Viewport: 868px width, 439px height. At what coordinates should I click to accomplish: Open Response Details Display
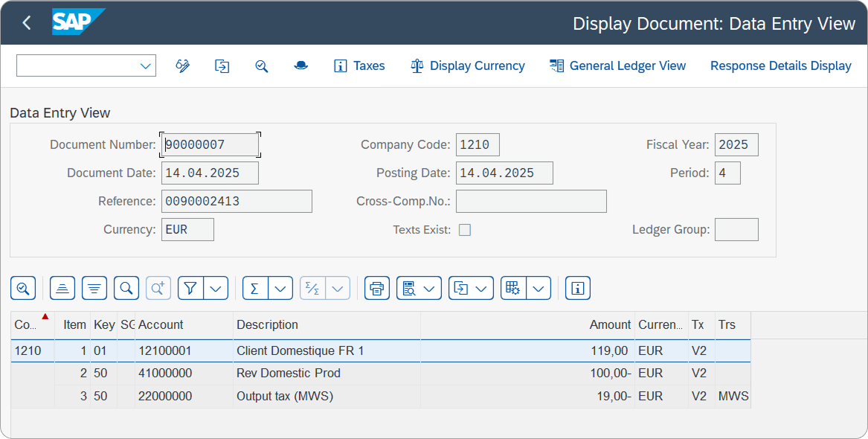780,65
